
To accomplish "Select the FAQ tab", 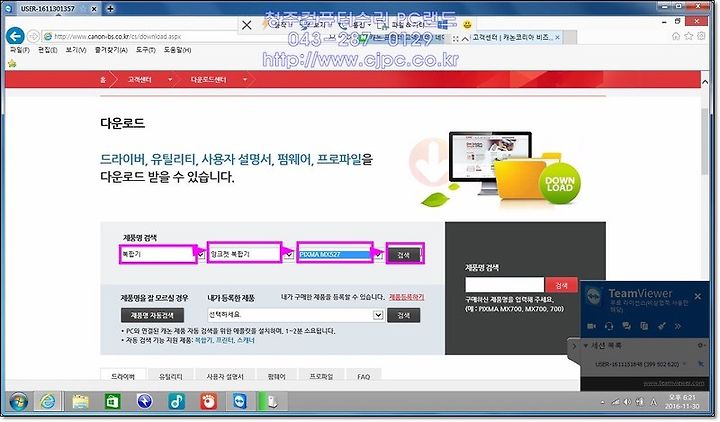I will tap(363, 376).
